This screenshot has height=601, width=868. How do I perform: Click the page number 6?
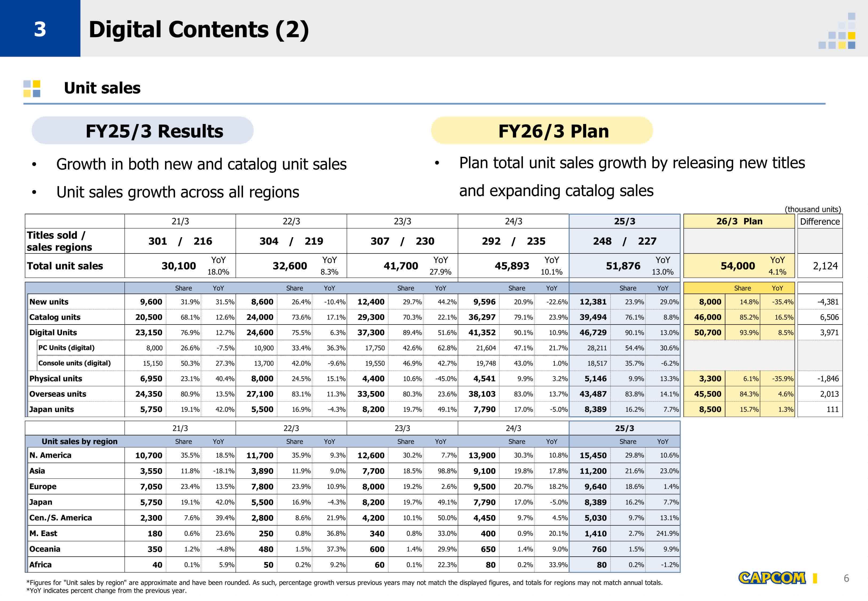(x=846, y=578)
